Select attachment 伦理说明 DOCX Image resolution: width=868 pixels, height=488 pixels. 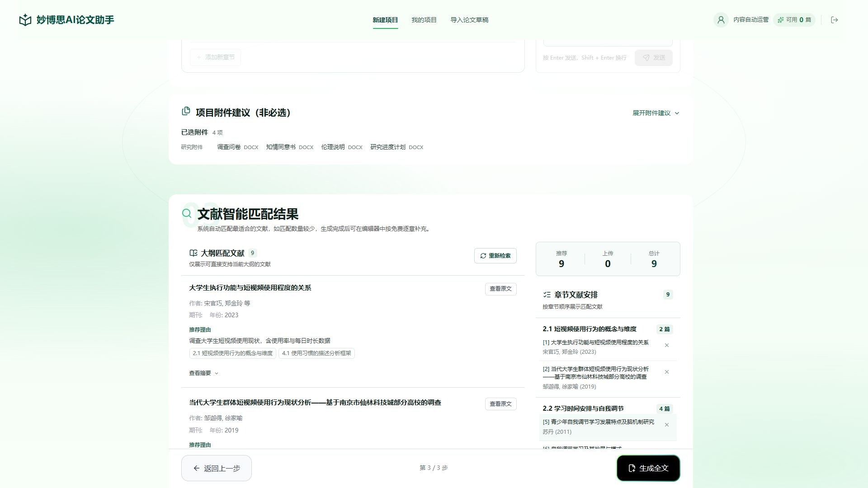coord(342,147)
